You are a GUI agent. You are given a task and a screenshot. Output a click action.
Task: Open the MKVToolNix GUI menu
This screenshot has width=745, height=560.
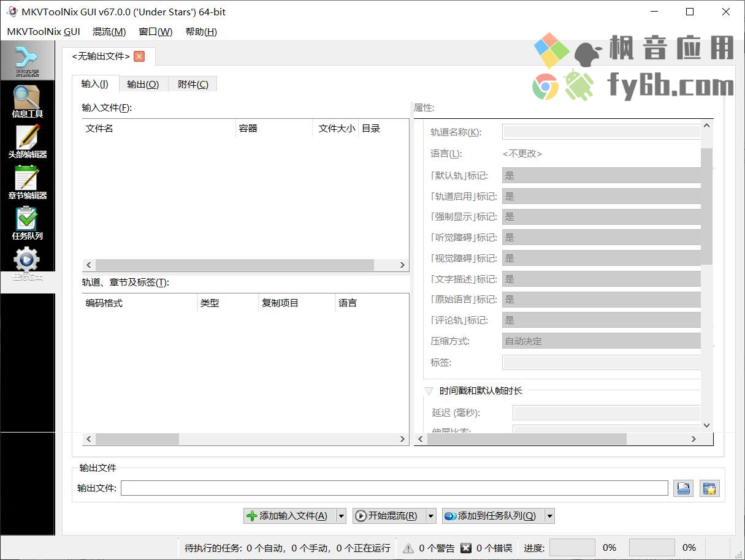(x=44, y=32)
